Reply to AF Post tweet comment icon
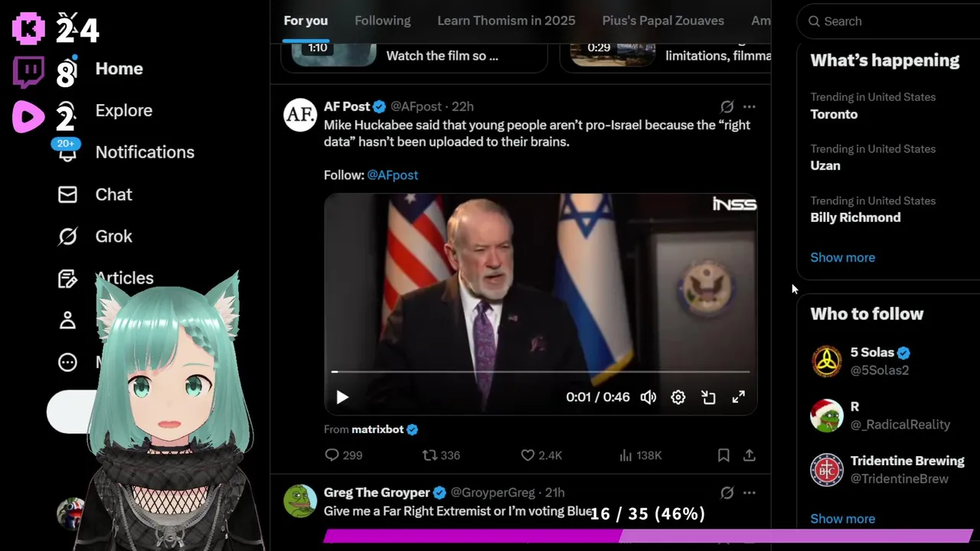 [x=343, y=455]
